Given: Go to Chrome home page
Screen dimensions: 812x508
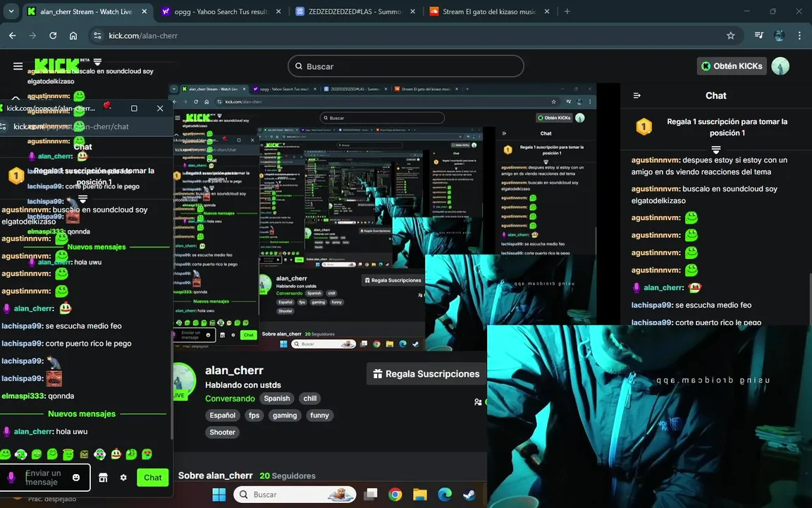Looking at the screenshot, I should [x=73, y=36].
